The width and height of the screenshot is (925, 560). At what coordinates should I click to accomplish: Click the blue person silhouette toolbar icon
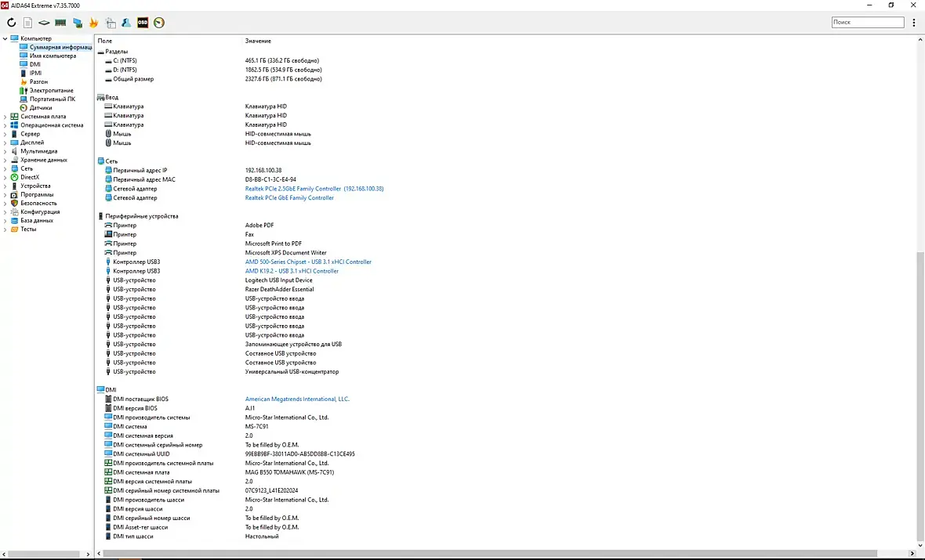[x=126, y=23]
